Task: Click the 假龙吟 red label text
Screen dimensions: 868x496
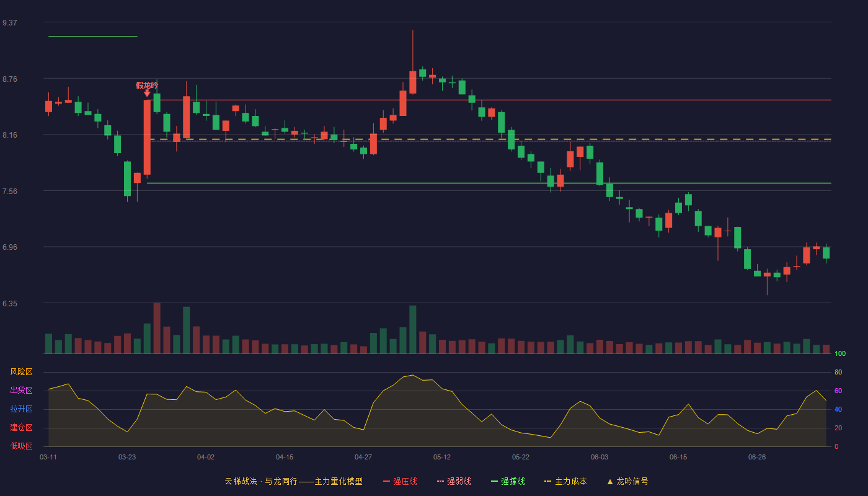Action: 147,85
